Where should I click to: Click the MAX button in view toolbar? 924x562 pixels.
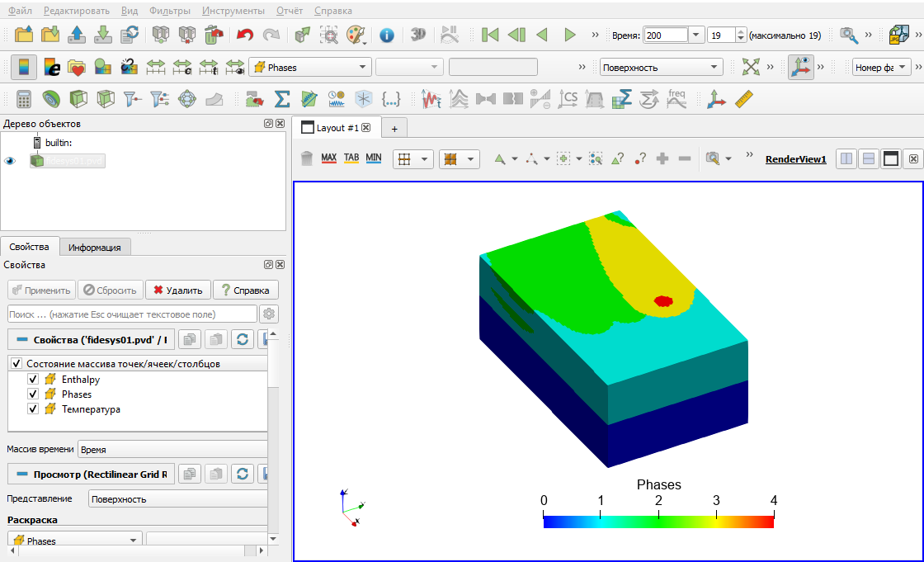pos(329,158)
